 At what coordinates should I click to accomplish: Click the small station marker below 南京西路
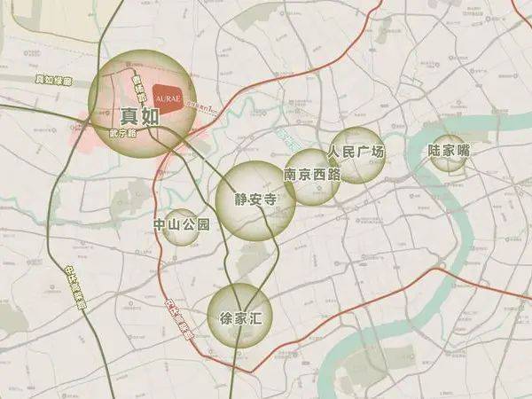pyautogui.click(x=318, y=189)
